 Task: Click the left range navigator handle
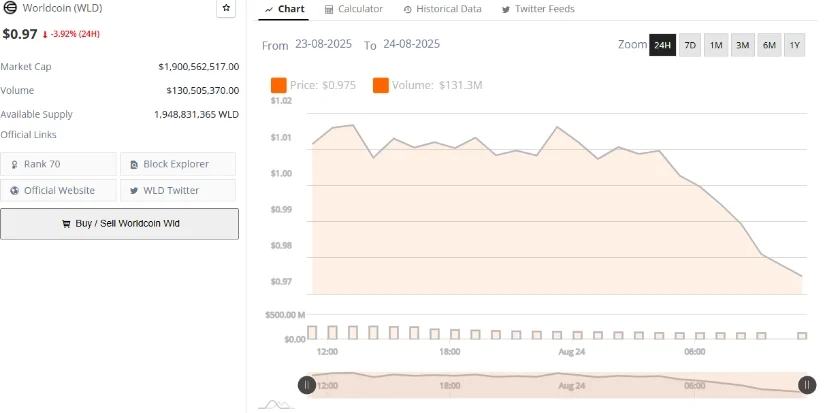tap(307, 385)
